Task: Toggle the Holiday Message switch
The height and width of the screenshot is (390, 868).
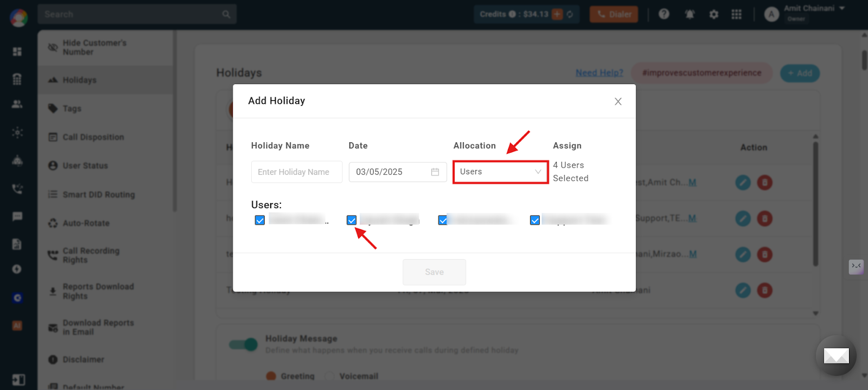Action: 242,344
